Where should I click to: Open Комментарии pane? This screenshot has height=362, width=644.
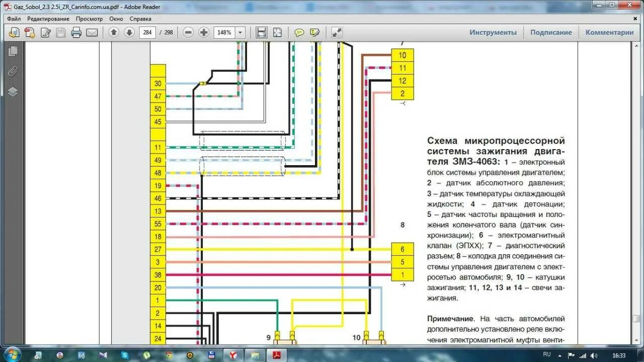[x=609, y=32]
